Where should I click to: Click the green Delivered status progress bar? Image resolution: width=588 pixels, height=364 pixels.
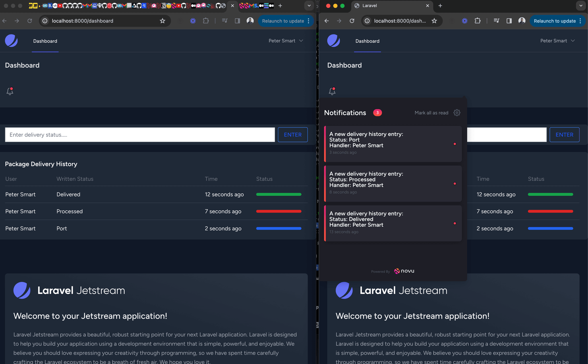point(278,194)
